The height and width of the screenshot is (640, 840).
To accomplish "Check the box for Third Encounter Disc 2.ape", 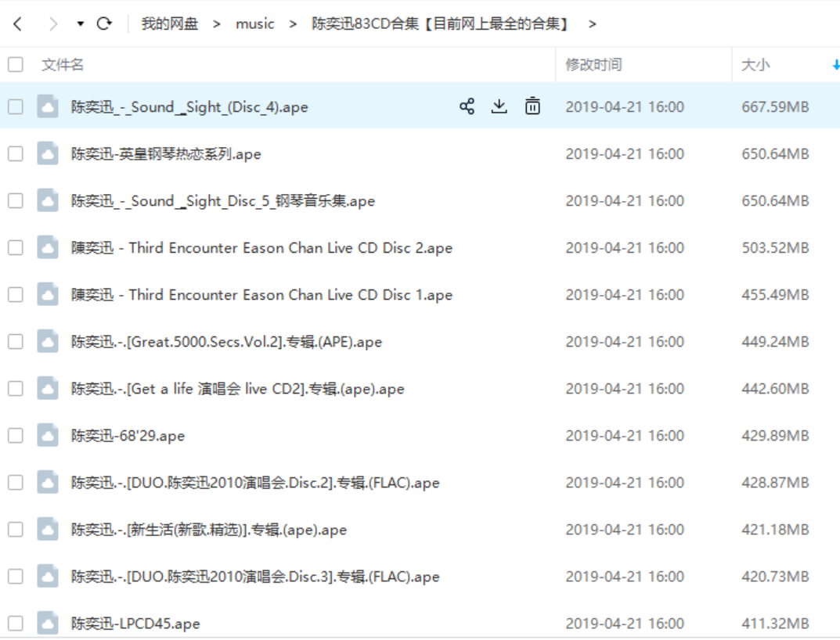I will (x=16, y=247).
